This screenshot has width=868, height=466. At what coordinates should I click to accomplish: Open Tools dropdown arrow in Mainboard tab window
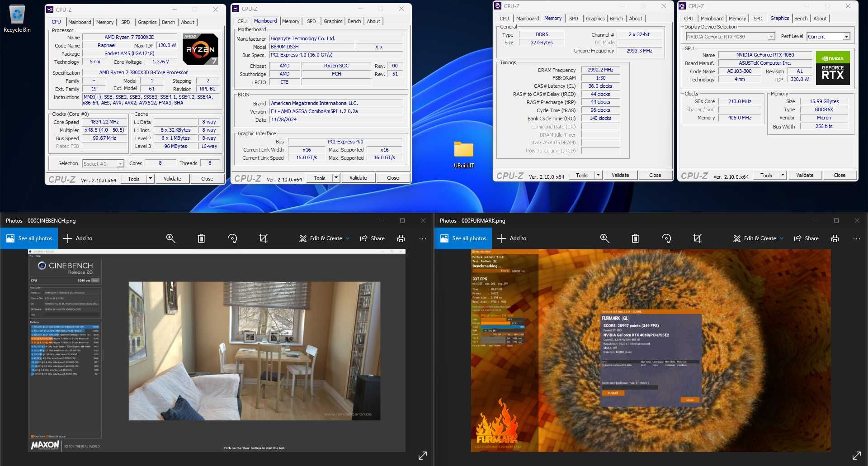336,178
